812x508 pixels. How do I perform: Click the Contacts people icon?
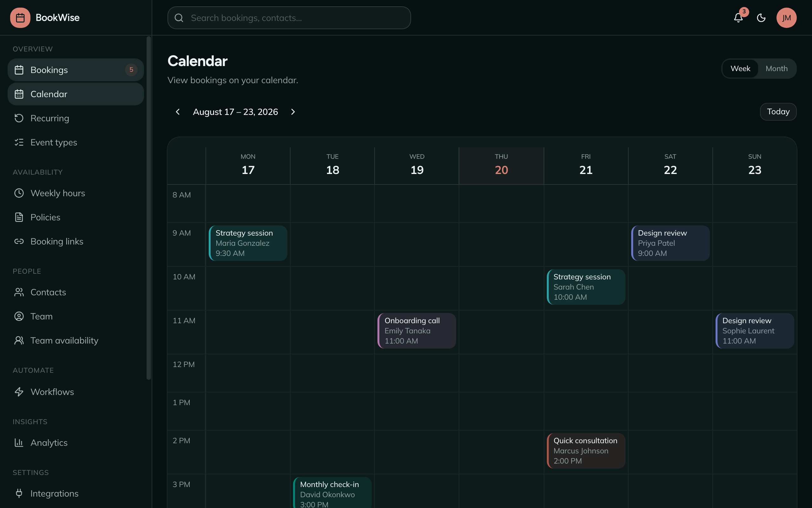point(19,292)
